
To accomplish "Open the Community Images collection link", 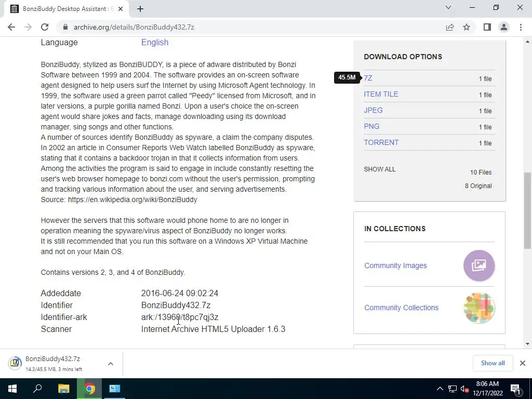I will pos(395,265).
